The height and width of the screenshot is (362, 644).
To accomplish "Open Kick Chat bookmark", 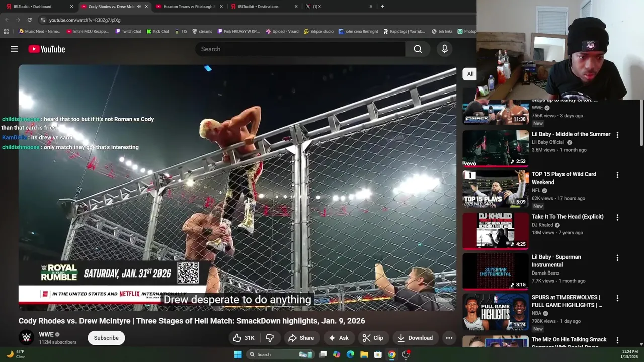I will pos(158,31).
